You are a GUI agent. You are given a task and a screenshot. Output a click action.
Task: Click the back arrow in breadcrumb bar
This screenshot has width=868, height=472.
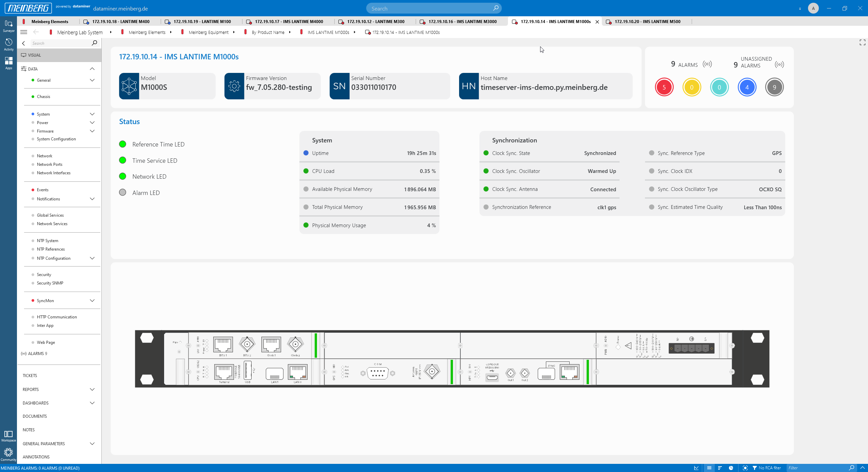click(36, 32)
